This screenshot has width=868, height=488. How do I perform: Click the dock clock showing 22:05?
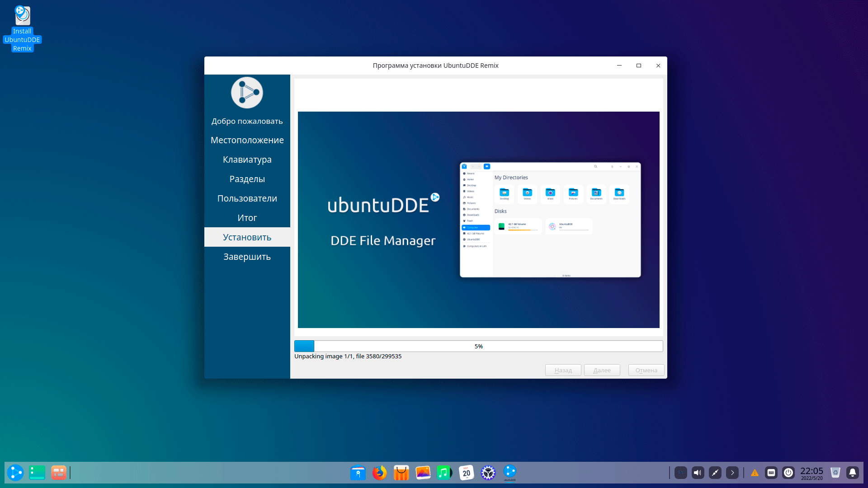point(811,473)
